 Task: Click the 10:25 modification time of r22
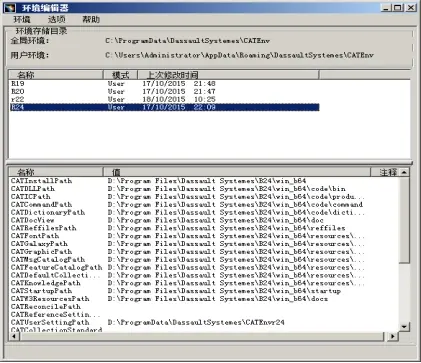(205, 99)
